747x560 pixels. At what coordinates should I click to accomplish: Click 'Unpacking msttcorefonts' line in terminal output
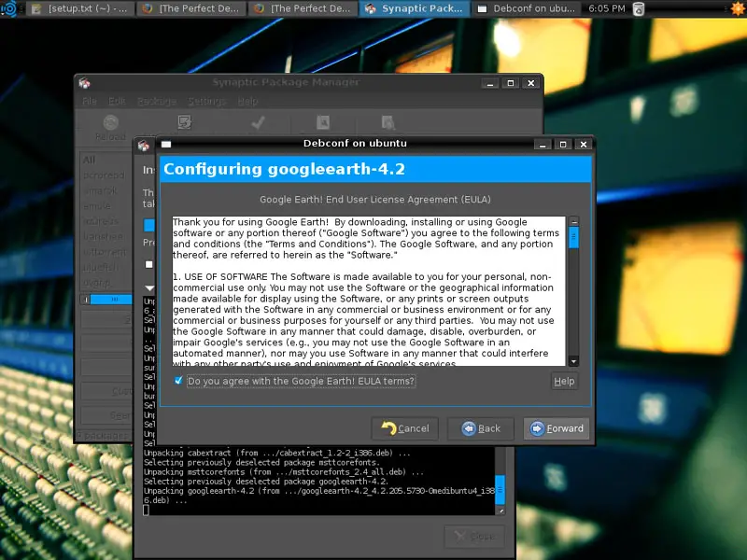click(x=284, y=472)
